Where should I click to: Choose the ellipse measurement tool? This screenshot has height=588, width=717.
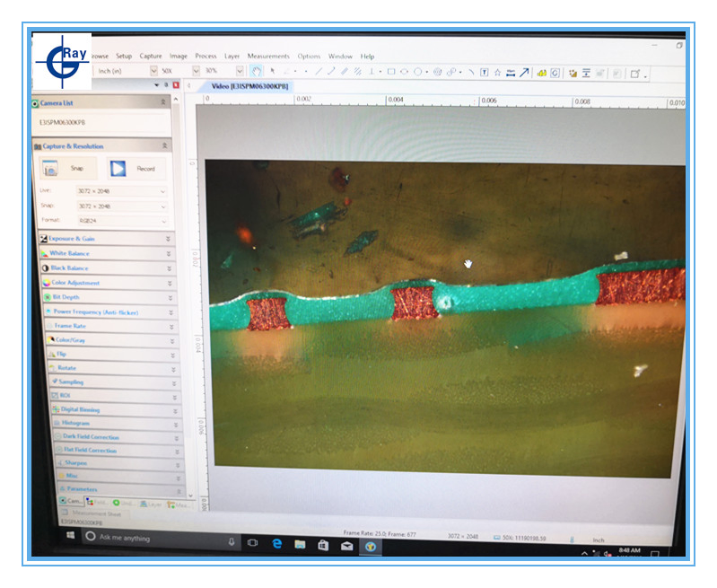click(404, 72)
